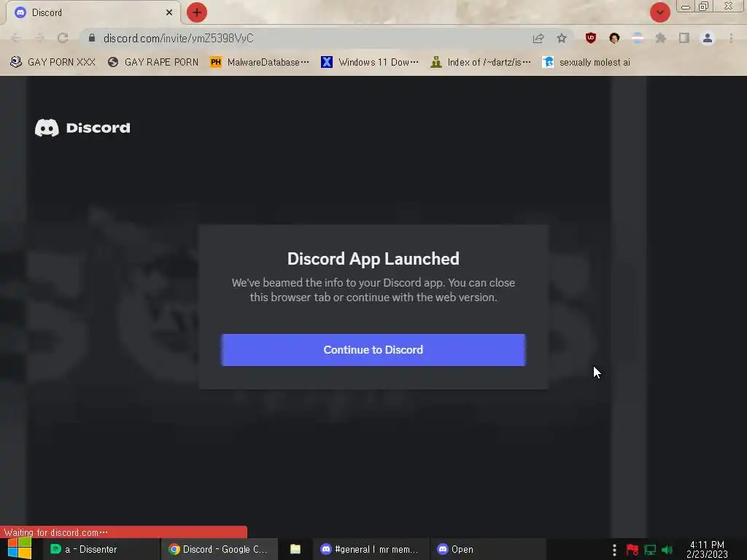Open the Chrome profile avatar button

708,38
